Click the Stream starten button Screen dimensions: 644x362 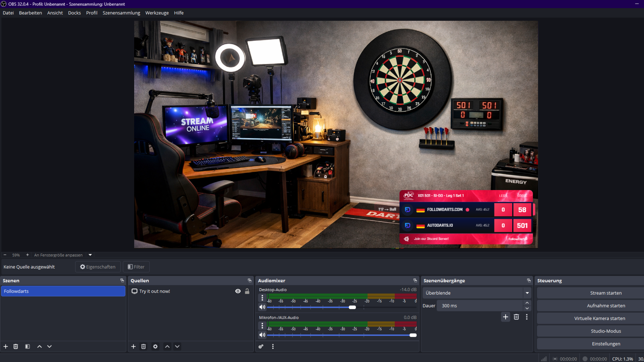(x=605, y=293)
